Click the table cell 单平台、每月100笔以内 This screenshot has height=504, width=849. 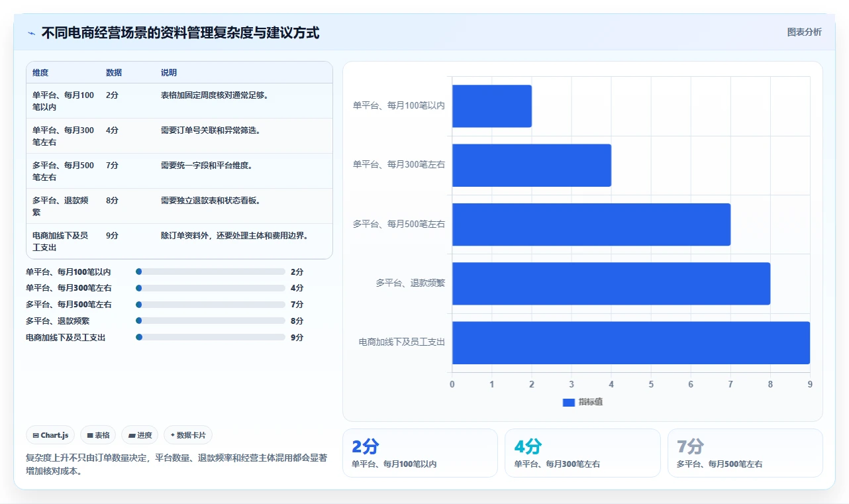(x=63, y=101)
